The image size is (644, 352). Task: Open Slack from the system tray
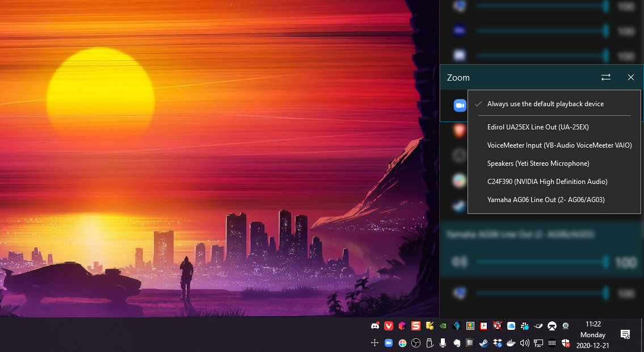pos(524,326)
